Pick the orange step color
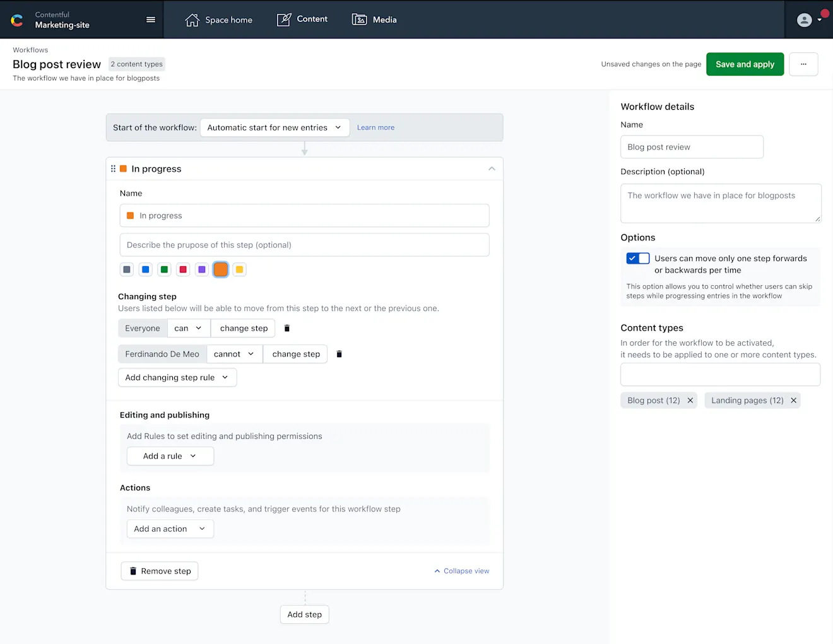Image resolution: width=833 pixels, height=644 pixels. pos(220,269)
